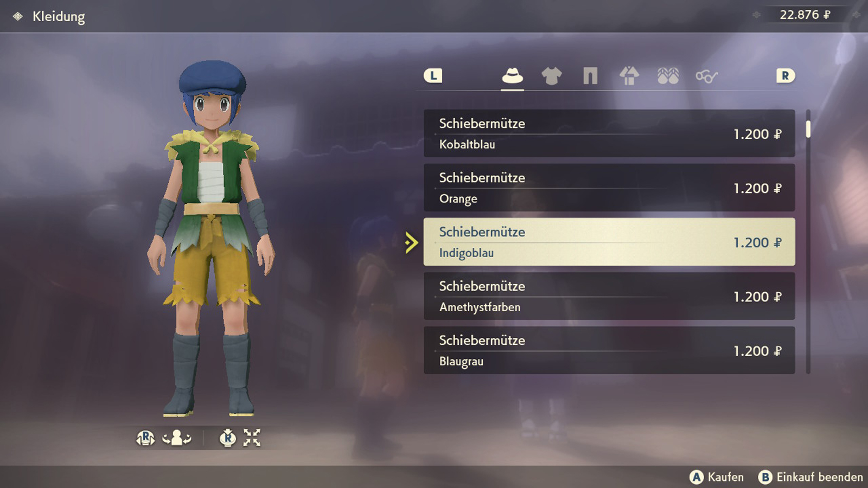This screenshot has height=488, width=868.
Task: Click the right-stick press icon
Action: click(227, 438)
